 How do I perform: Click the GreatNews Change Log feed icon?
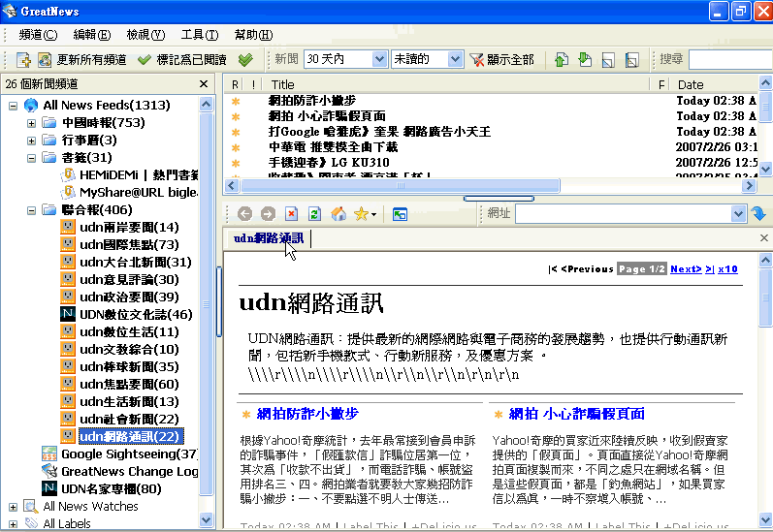click(49, 471)
